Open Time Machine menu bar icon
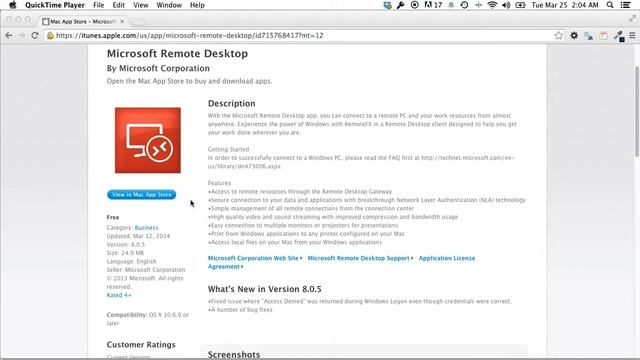Viewport: 640px width, 360px height. click(464, 5)
